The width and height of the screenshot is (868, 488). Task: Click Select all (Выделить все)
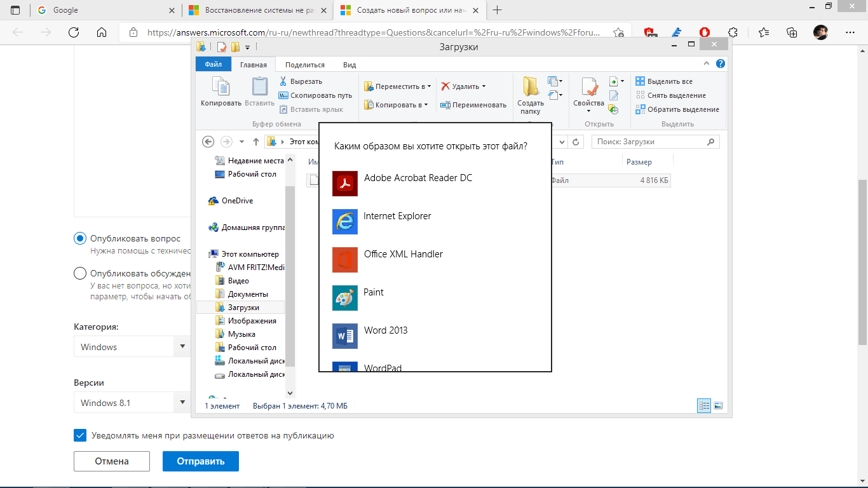point(664,81)
